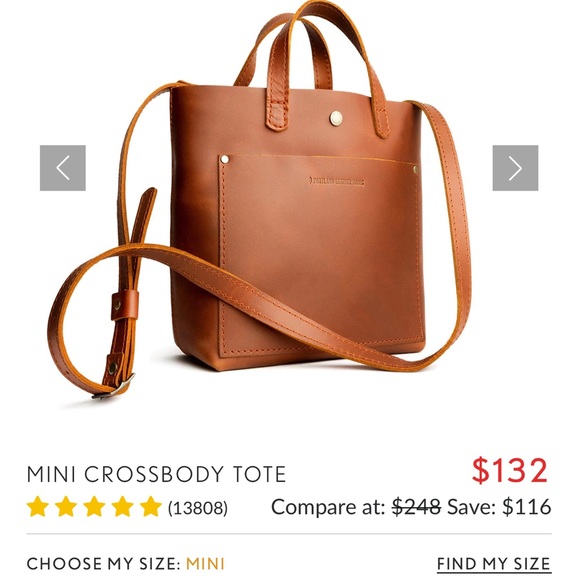Select the MINI size label

tap(205, 564)
